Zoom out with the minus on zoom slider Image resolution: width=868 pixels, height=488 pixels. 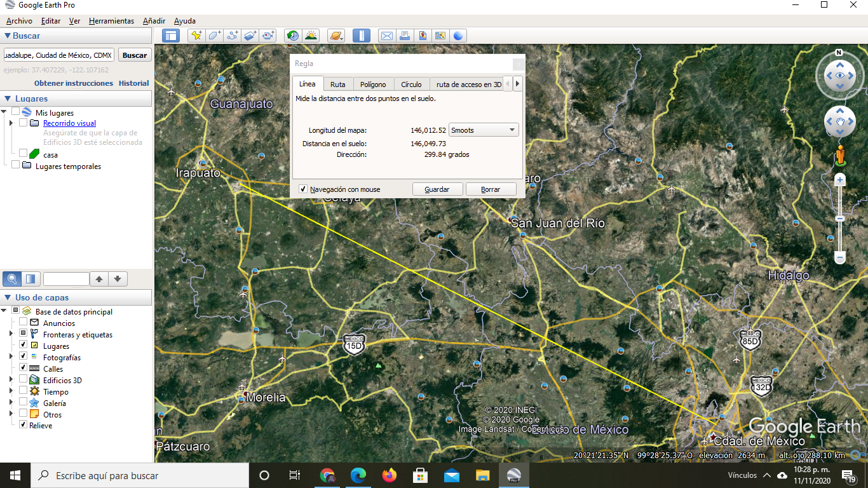(840, 258)
